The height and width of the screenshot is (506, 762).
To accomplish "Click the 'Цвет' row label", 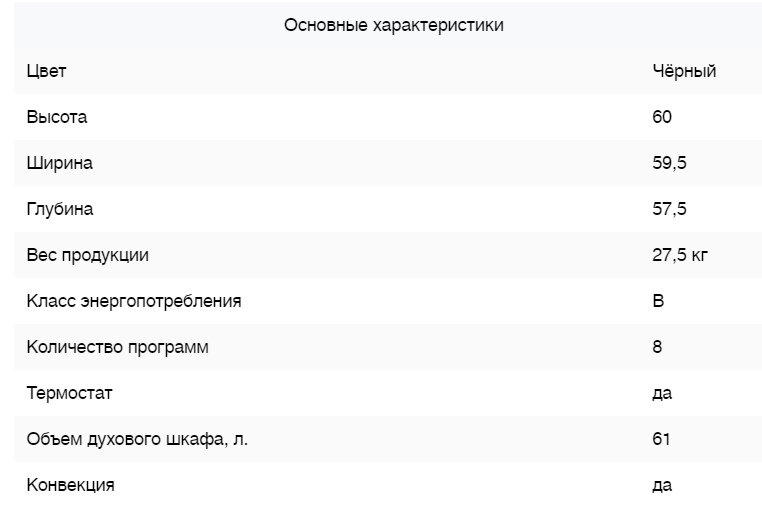I will (x=46, y=71).
